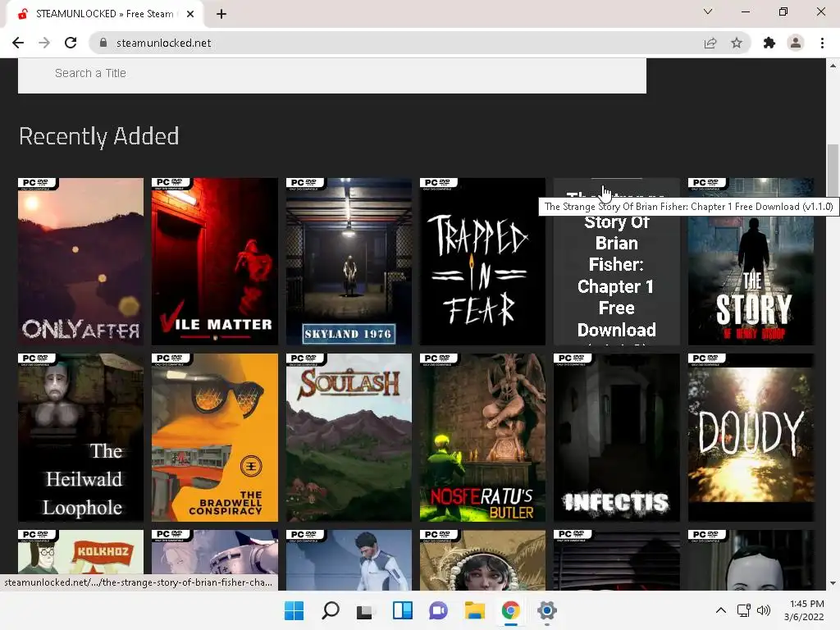The height and width of the screenshot is (630, 840).
Task: Open Infectis game cover
Action: pyautogui.click(x=617, y=437)
